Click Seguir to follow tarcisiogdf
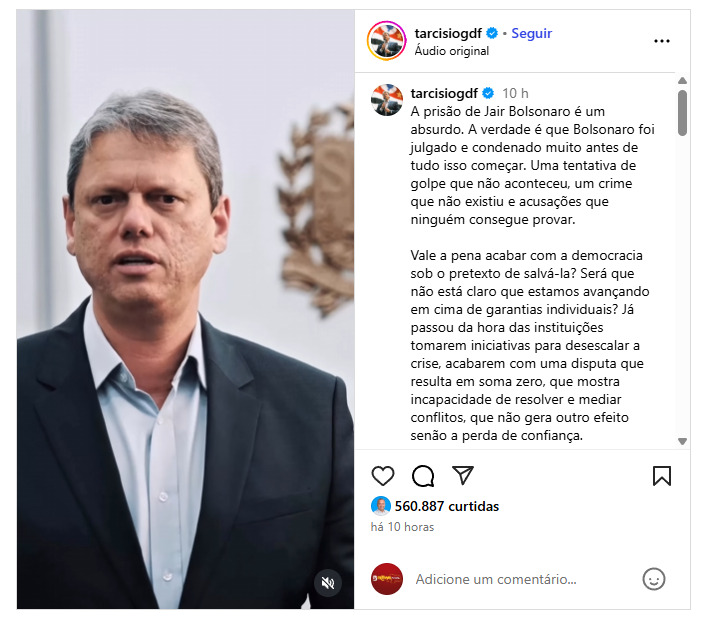The width and height of the screenshot is (705, 618). point(531,33)
